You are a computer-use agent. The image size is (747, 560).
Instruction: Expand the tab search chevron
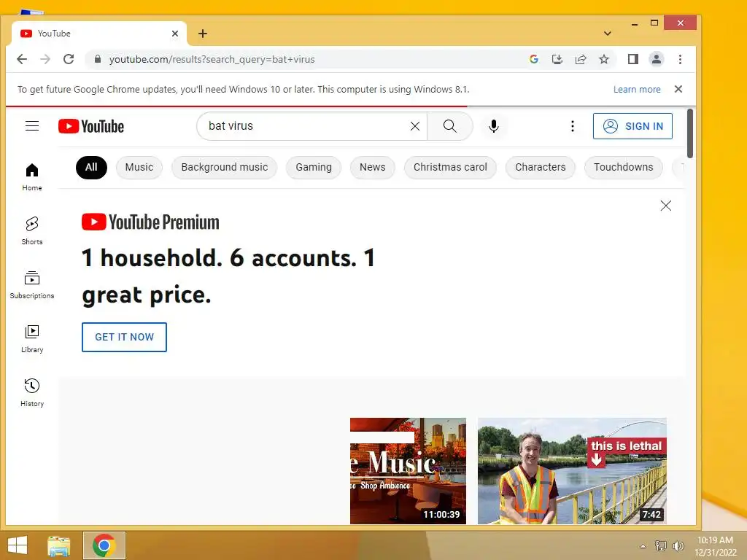point(607,34)
